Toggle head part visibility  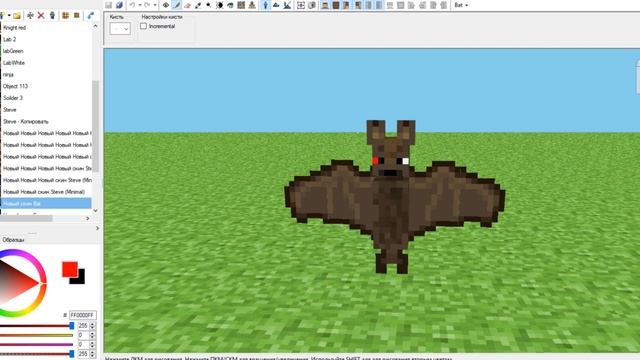[325, 5]
